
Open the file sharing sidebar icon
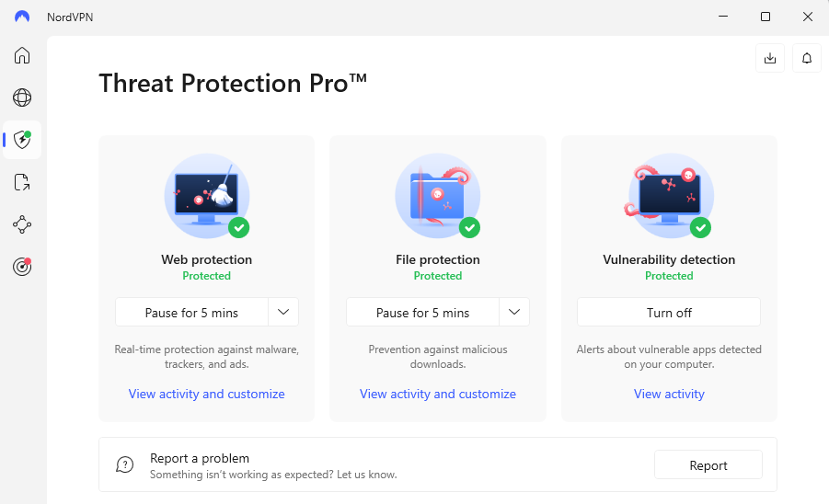pyautogui.click(x=22, y=182)
